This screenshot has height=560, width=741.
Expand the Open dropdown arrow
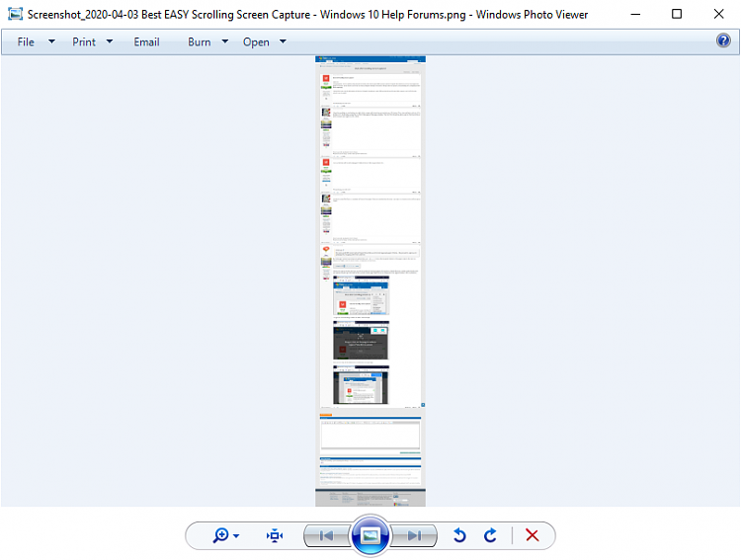pos(283,41)
